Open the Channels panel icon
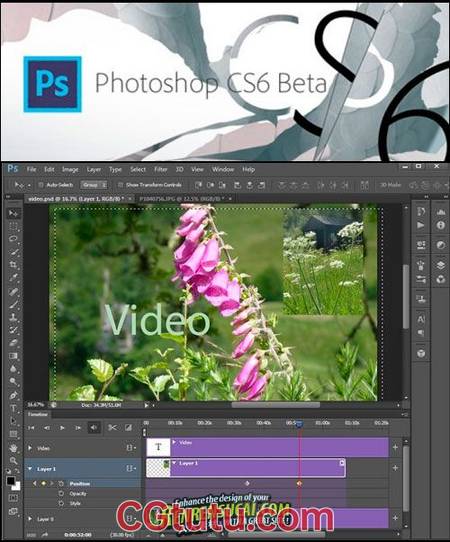This screenshot has height=542, width=450. 441,279
